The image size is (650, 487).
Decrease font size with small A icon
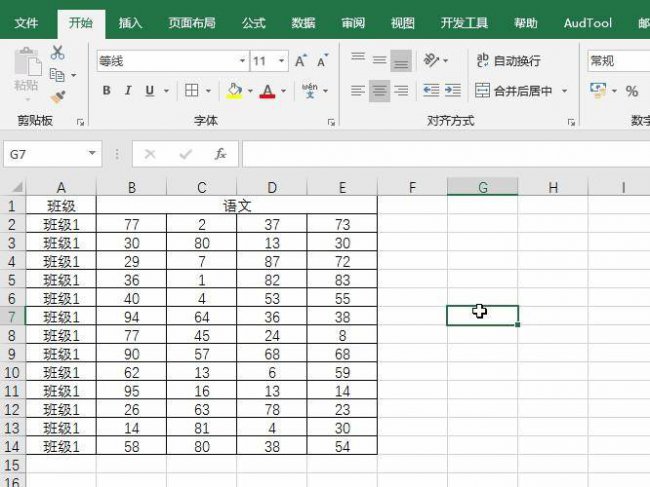(323, 61)
